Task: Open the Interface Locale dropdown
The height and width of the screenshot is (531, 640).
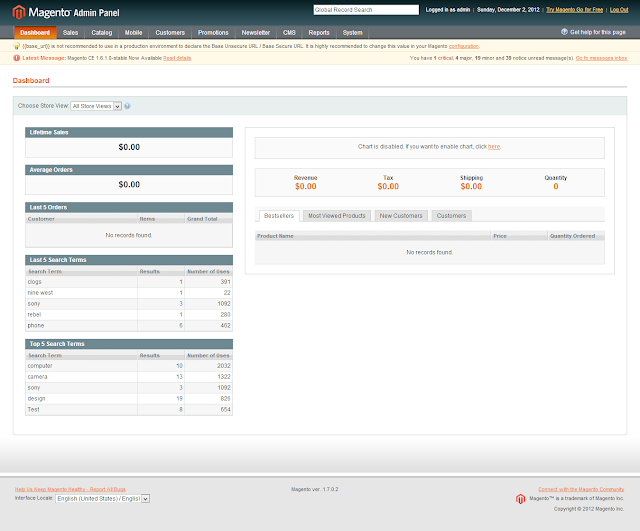Action: click(x=102, y=498)
